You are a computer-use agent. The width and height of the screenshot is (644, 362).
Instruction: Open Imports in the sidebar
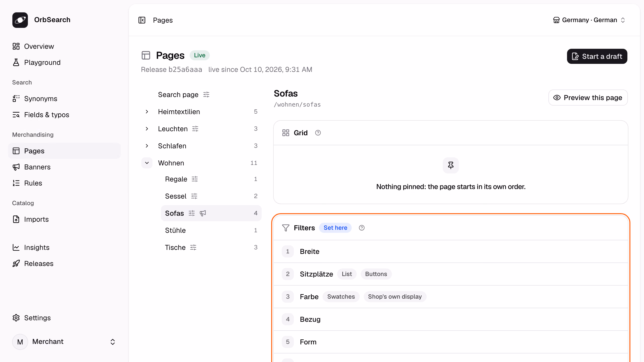(64, 219)
